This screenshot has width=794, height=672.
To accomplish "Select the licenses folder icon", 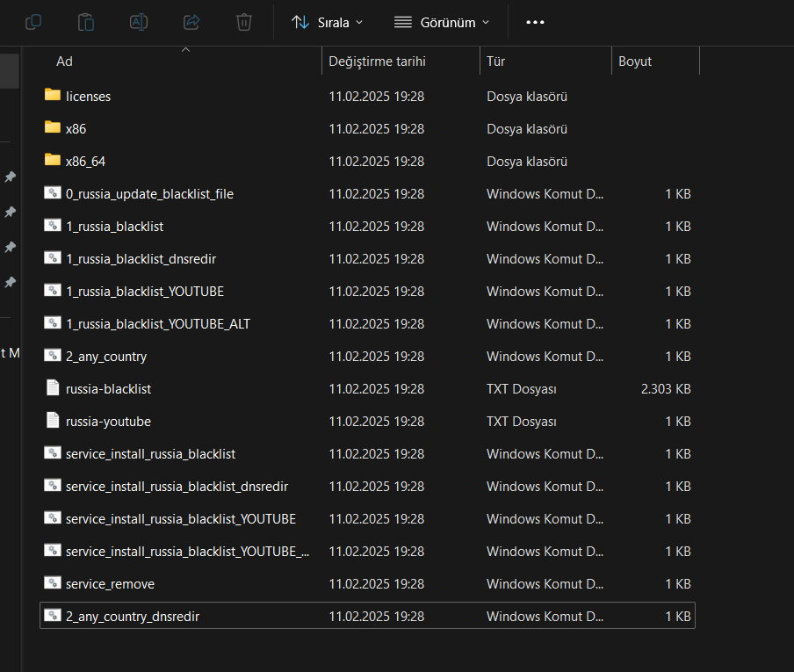I will [53, 96].
